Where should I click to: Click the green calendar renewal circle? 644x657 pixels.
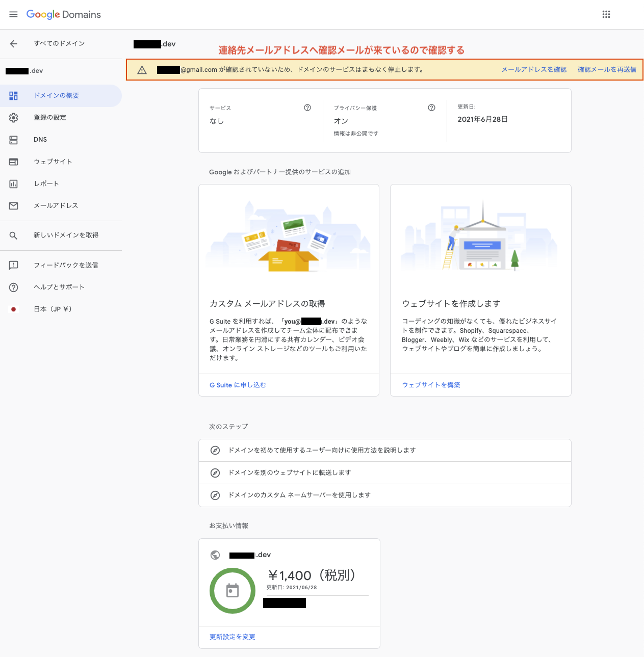tap(233, 591)
